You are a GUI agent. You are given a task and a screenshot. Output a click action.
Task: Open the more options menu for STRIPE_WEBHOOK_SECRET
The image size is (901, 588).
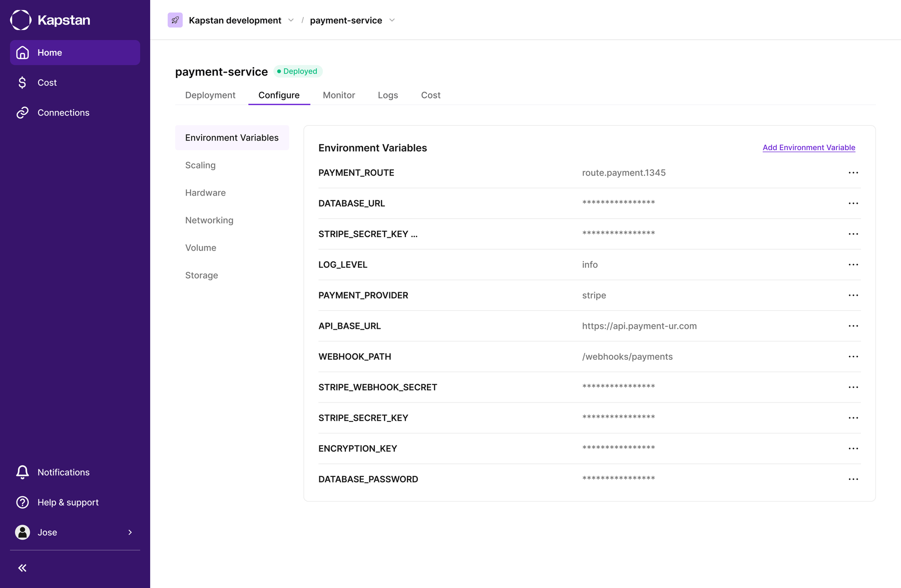853,387
